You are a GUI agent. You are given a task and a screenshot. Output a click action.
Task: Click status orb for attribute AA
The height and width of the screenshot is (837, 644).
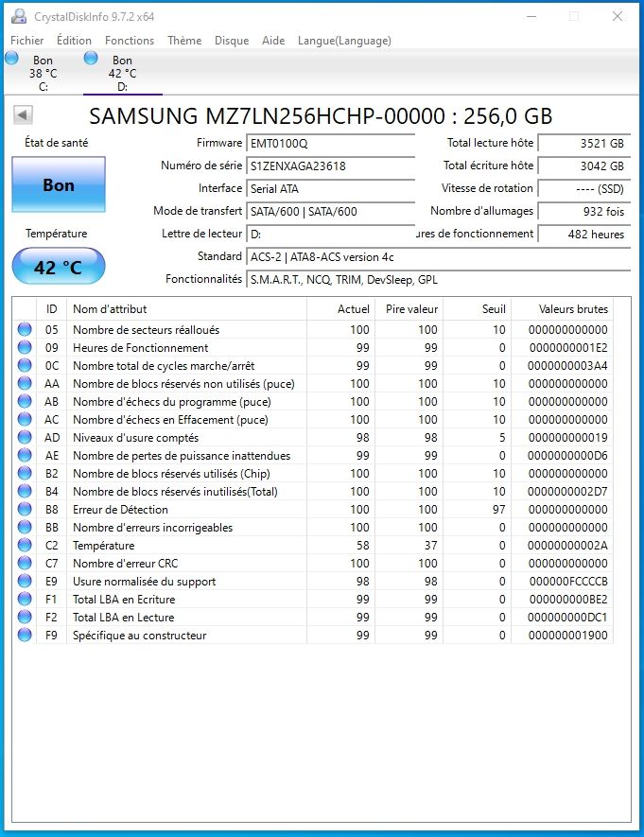click(25, 383)
